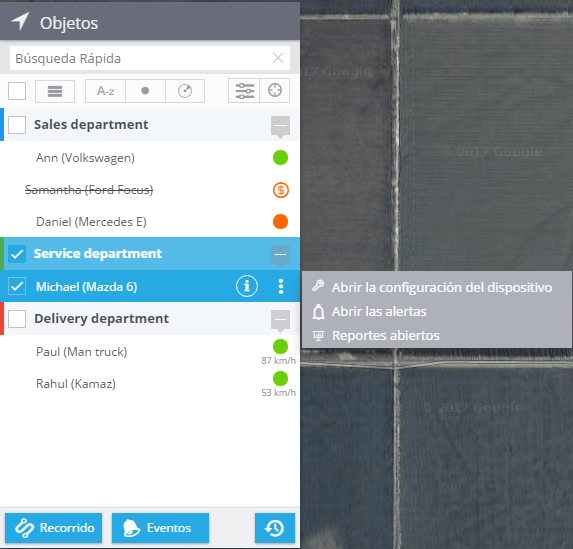Click the crosshair locate-on-map icon
This screenshot has width=573, height=549.
point(275,91)
